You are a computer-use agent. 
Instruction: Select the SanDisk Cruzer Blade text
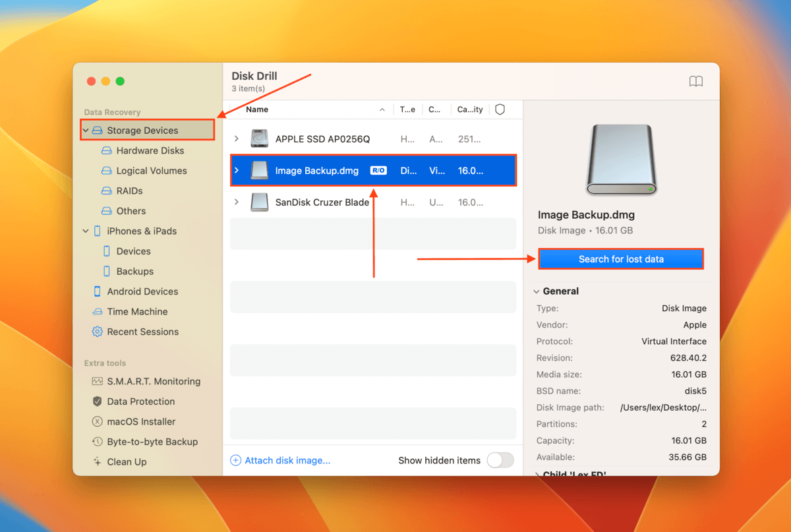pyautogui.click(x=322, y=202)
